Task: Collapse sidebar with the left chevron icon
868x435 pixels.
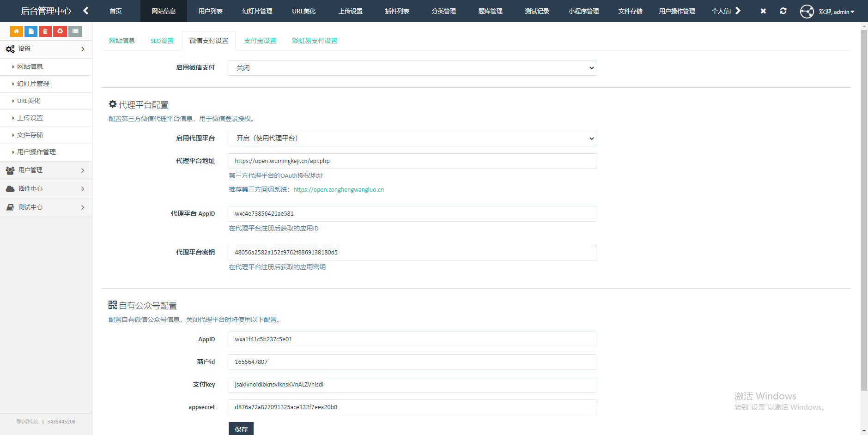Action: coord(86,11)
